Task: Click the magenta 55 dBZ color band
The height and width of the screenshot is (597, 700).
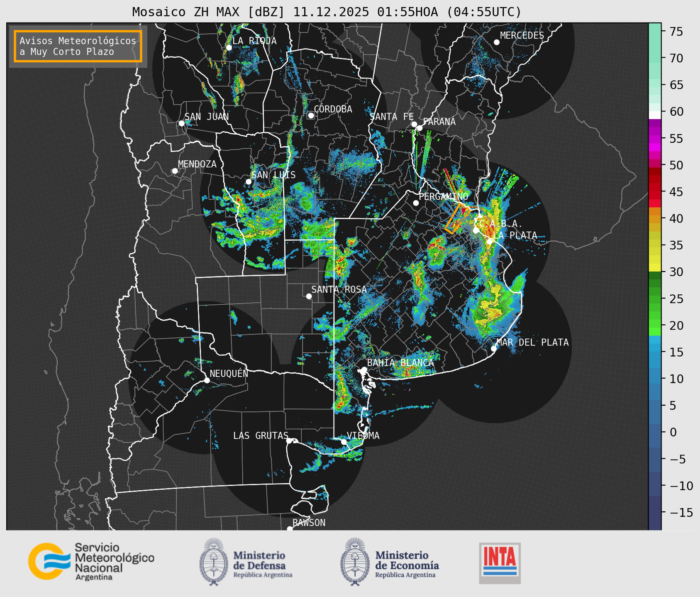Action: (x=655, y=139)
